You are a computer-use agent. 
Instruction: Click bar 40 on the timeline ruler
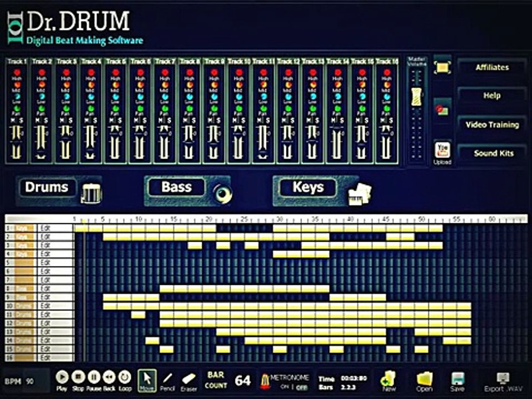[350, 219]
